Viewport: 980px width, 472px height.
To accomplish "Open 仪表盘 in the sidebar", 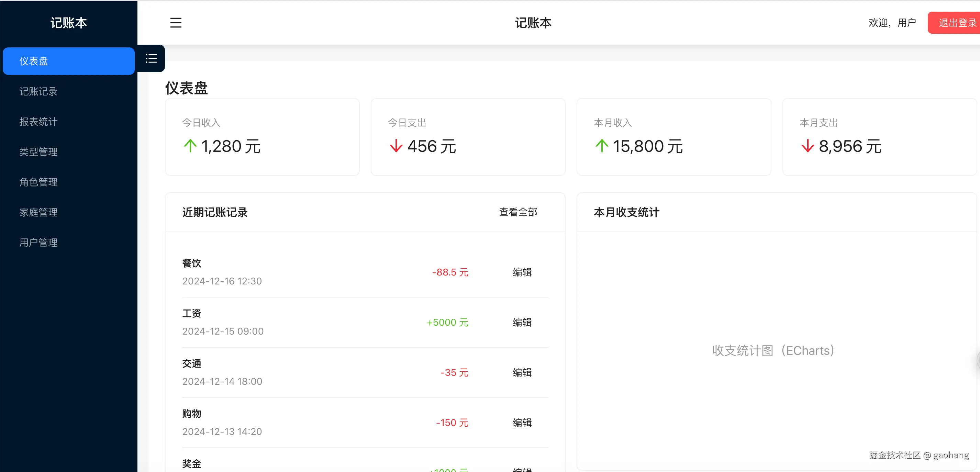I will tap(68, 61).
